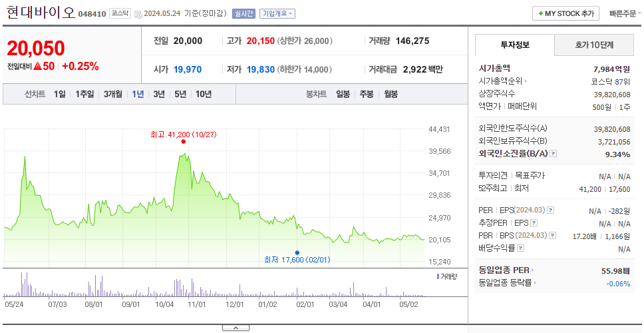
Task: Click the -0.06% 등락률 value
Action: click(618, 284)
